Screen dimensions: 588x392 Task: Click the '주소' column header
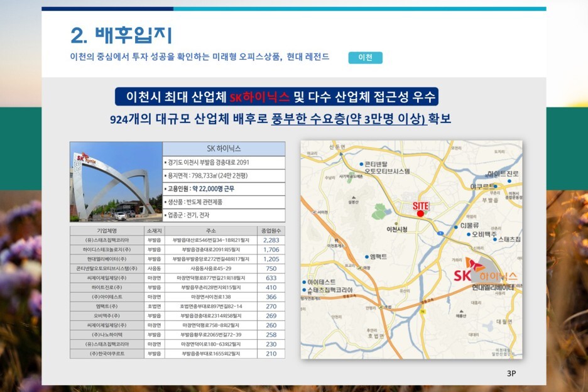pos(210,231)
